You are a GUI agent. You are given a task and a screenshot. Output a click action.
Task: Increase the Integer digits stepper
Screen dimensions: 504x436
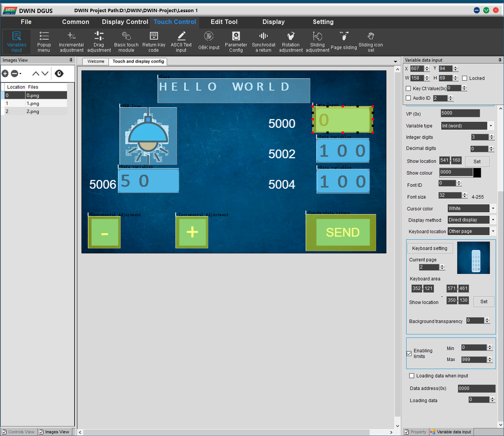point(492,136)
